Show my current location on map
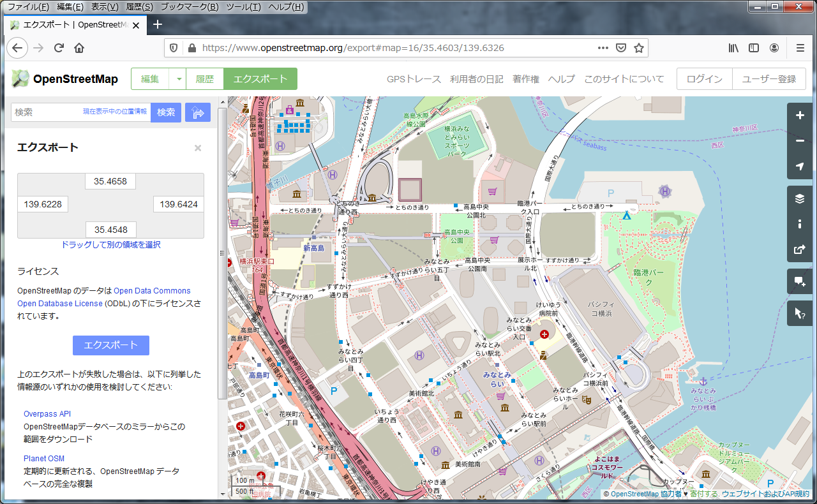Viewport: 817px width, 504px height. pyautogui.click(x=800, y=167)
